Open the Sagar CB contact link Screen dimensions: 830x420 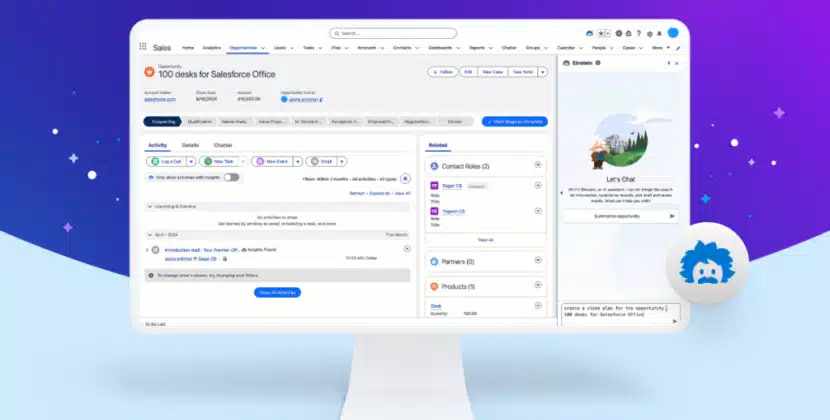[452, 186]
